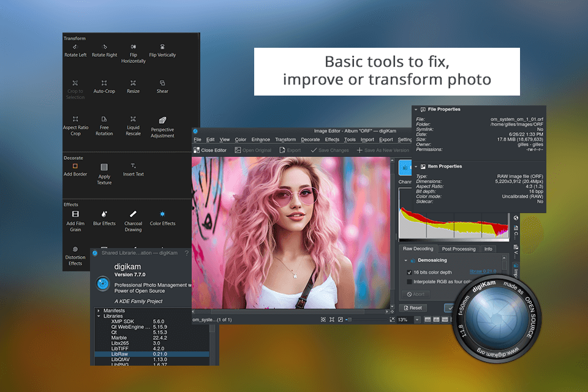The image size is (588, 392).
Task: Open the Transform menu
Action: (285, 140)
